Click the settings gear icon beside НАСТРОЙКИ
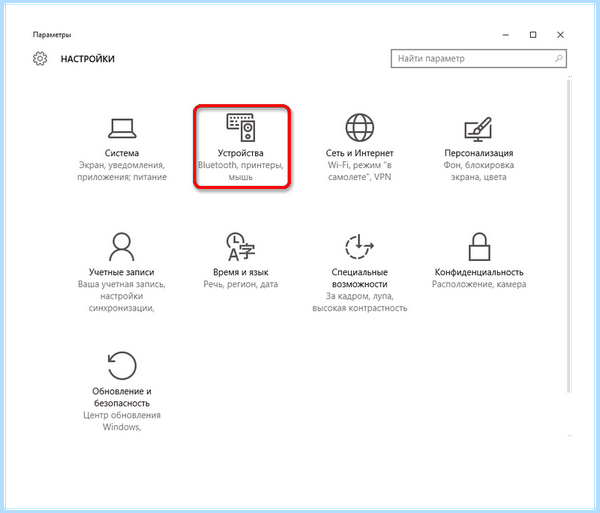 [40, 59]
